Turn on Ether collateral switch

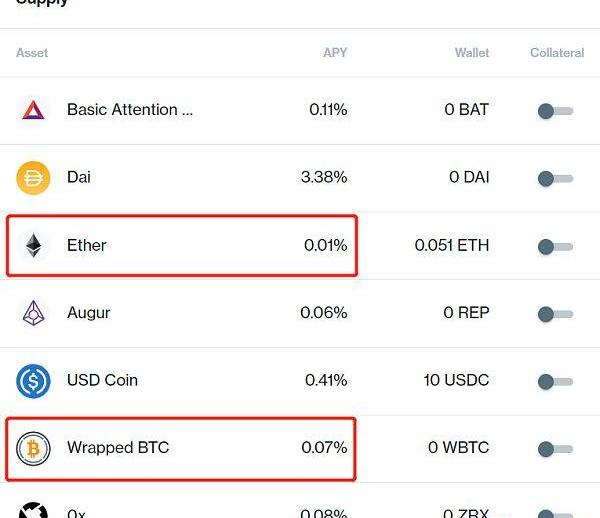(555, 246)
